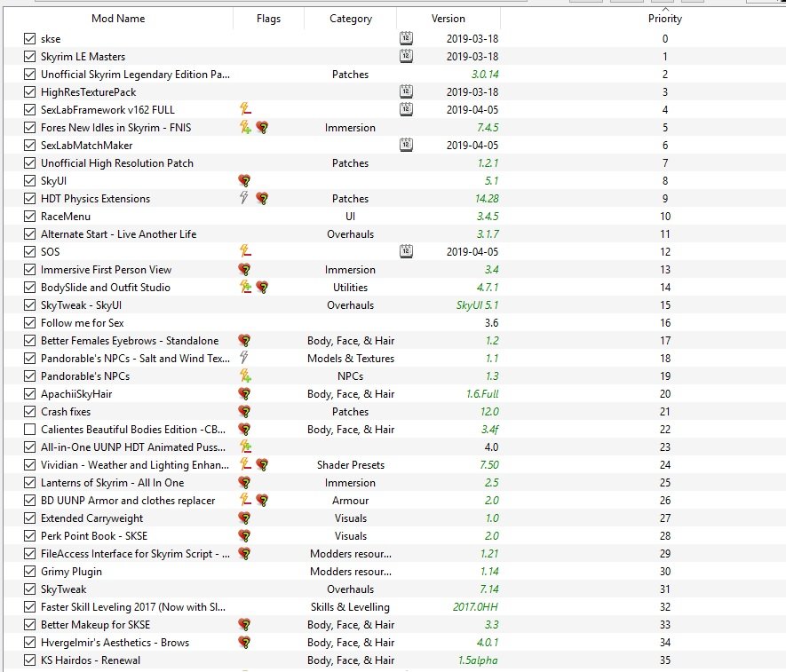Click the lightning conflict flag for SexLabFramework v162 FULL
Screen dimensions: 786x672
click(x=245, y=108)
